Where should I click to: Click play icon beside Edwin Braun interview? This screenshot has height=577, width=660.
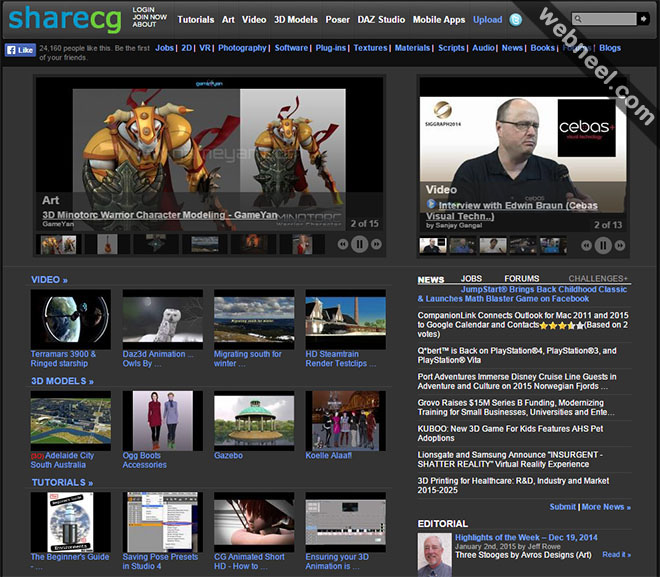coord(431,204)
